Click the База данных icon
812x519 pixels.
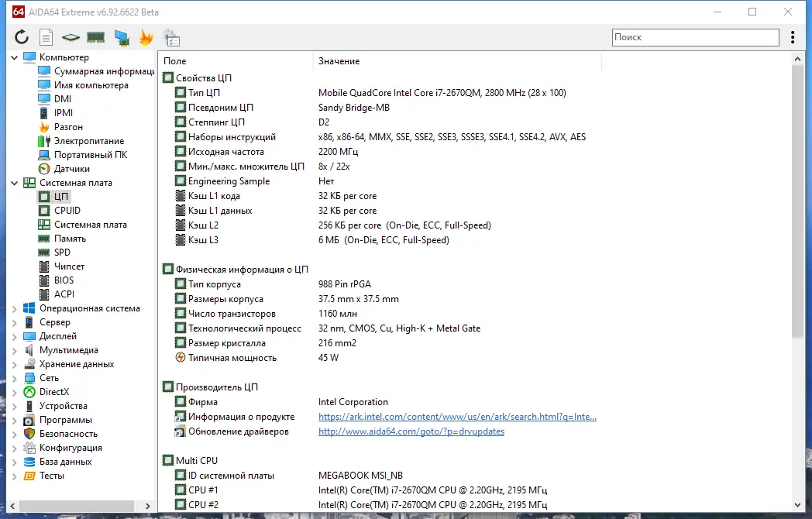29,462
